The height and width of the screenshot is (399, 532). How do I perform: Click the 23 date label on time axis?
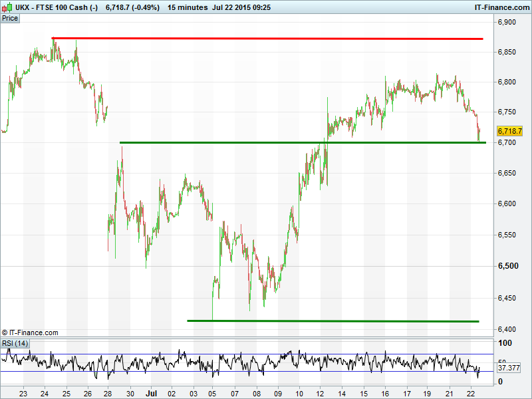tap(24, 393)
